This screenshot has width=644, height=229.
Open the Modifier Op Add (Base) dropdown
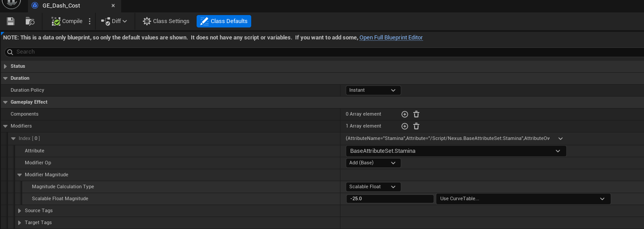pyautogui.click(x=373, y=163)
